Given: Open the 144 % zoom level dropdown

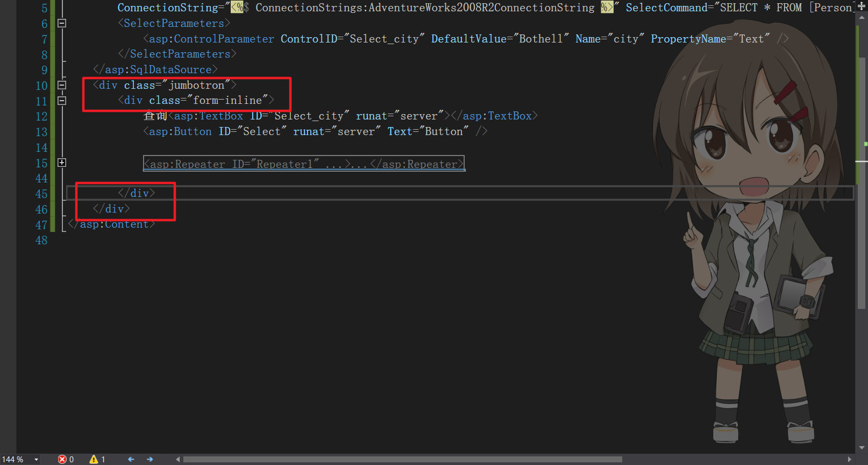Looking at the screenshot, I should click(x=36, y=460).
